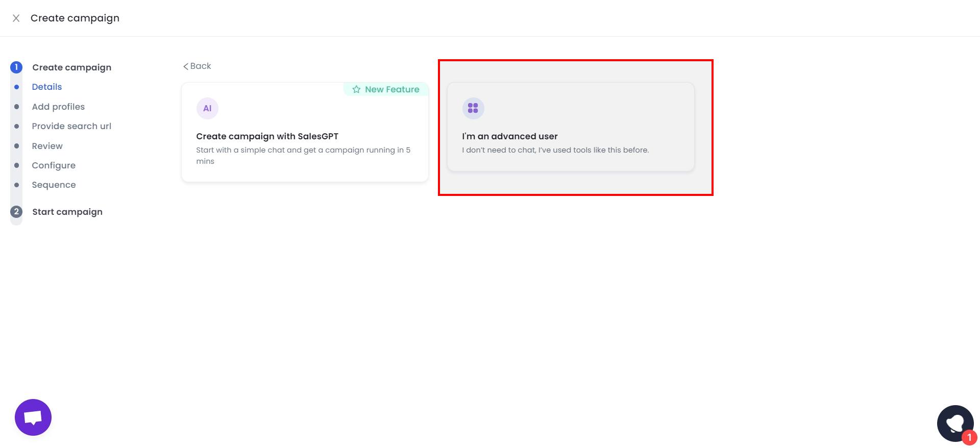Click "I don't need to chat" description
The height and width of the screenshot is (448, 980).
click(x=555, y=150)
